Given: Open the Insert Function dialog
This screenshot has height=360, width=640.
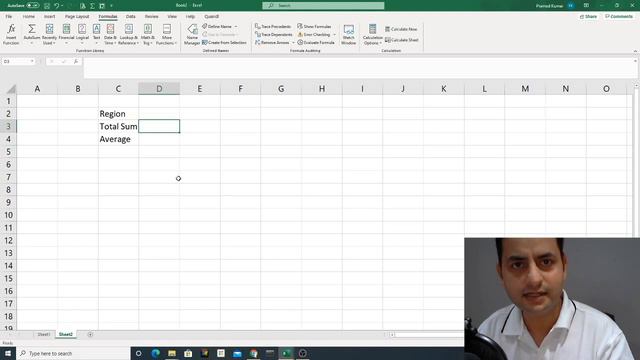Looking at the screenshot, I should tap(11, 34).
